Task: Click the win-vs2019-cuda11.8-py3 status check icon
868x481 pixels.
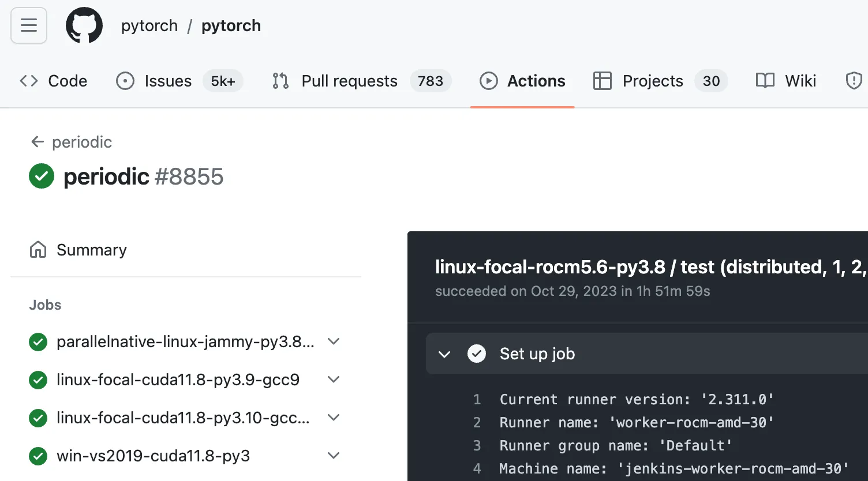Action: (x=38, y=456)
